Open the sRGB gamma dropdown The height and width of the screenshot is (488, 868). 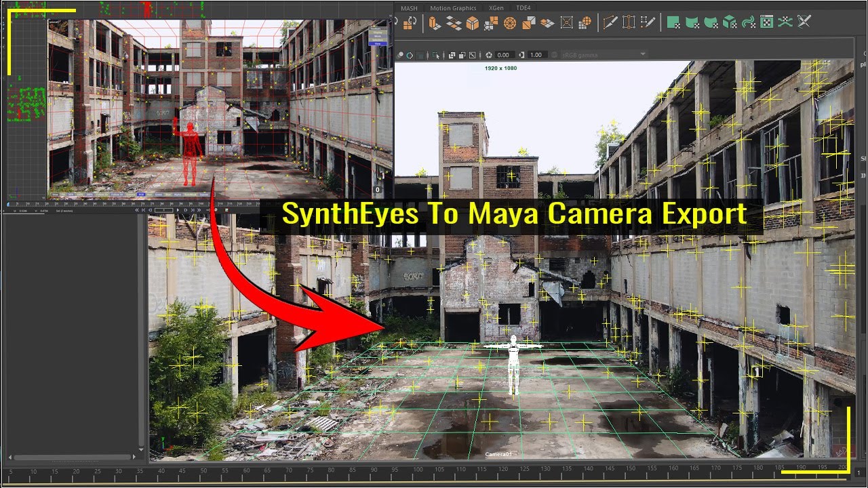tap(605, 55)
